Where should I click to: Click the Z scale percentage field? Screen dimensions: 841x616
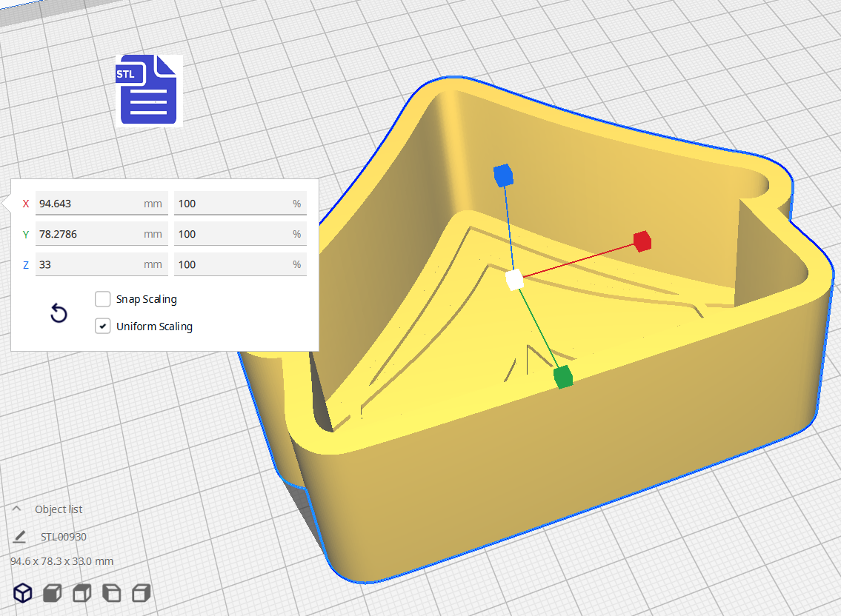(x=231, y=264)
